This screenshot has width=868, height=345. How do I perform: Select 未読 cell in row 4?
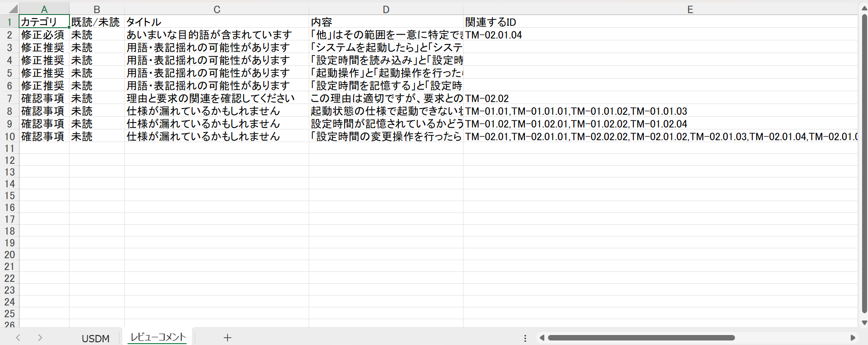[x=97, y=60]
